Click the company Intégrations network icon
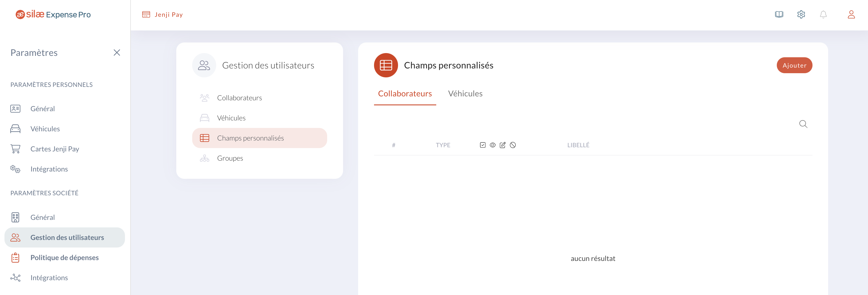Screen dimensions: 868x295 [15, 278]
